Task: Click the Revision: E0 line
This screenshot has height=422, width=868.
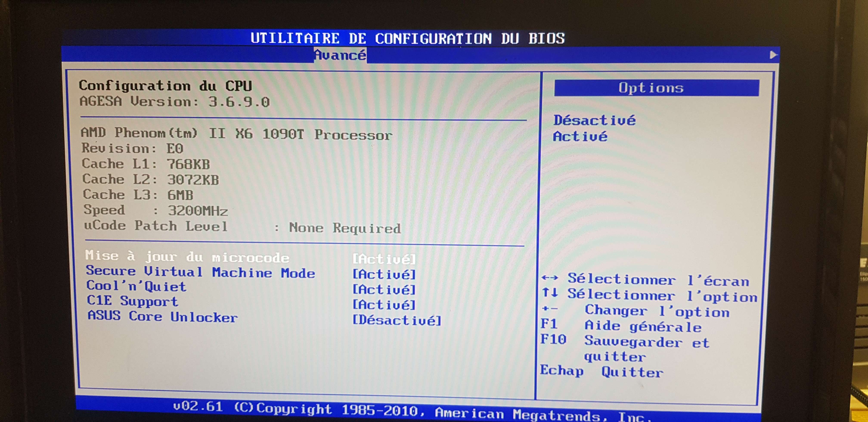Action: [x=132, y=148]
